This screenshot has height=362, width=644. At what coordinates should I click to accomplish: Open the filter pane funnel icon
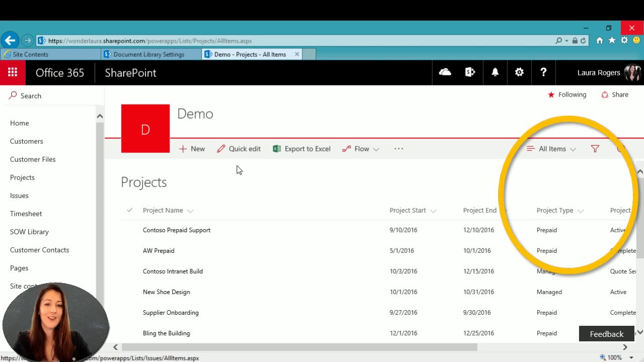tap(595, 149)
